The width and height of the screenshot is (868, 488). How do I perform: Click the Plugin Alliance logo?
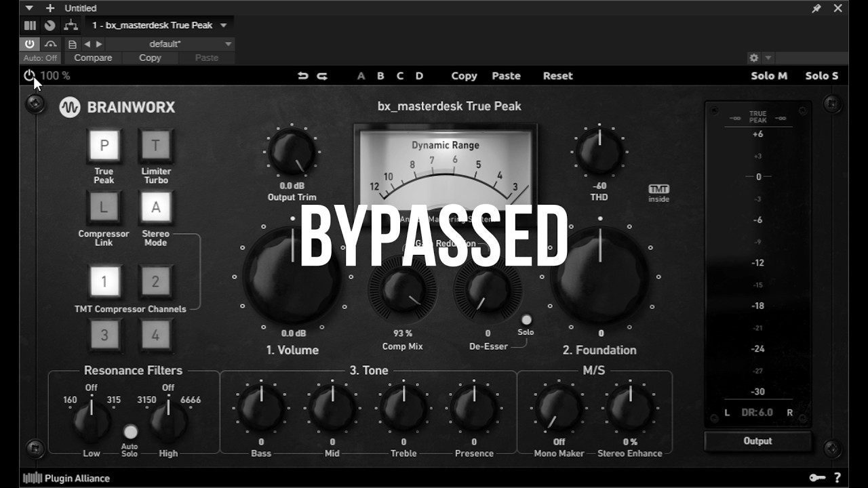click(66, 478)
